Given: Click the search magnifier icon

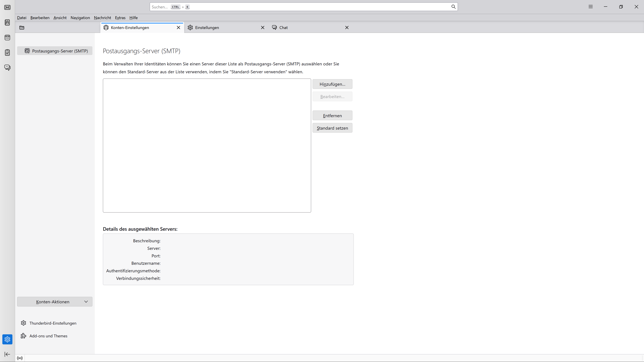Looking at the screenshot, I should pyautogui.click(x=453, y=7).
